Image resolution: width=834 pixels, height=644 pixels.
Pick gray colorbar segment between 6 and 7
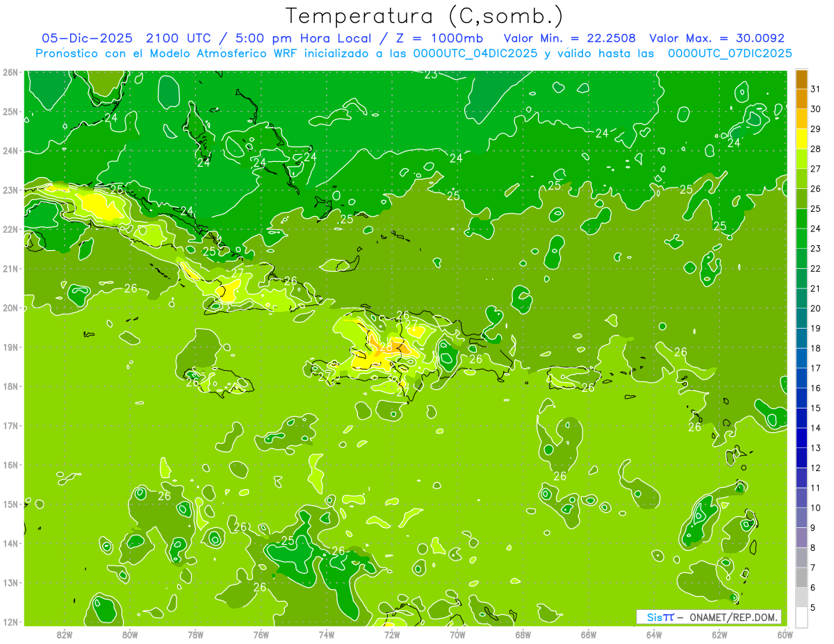801,577
